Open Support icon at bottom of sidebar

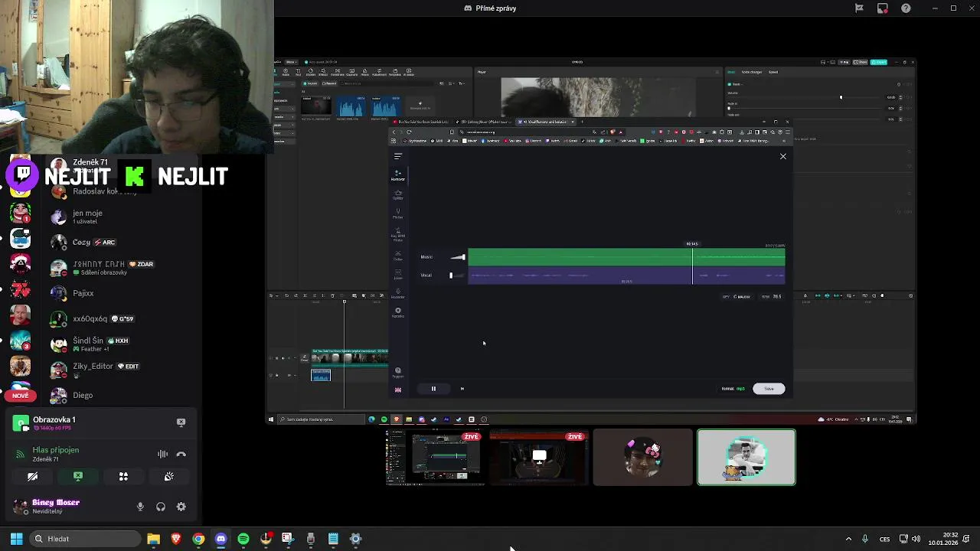[398, 372]
